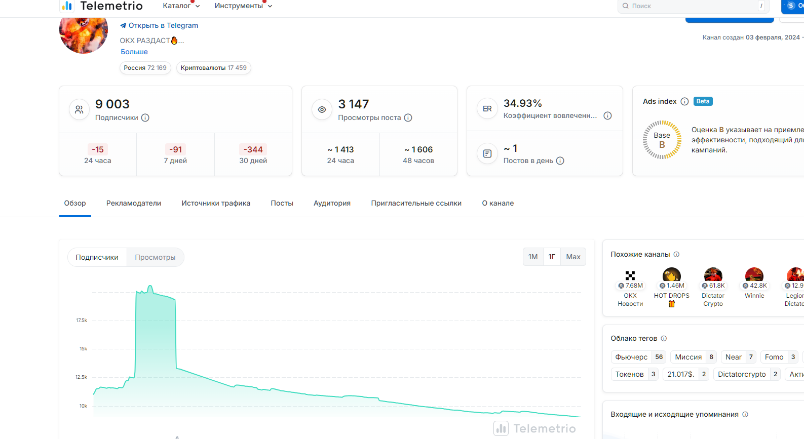Expand description with Больше link

[134, 51]
